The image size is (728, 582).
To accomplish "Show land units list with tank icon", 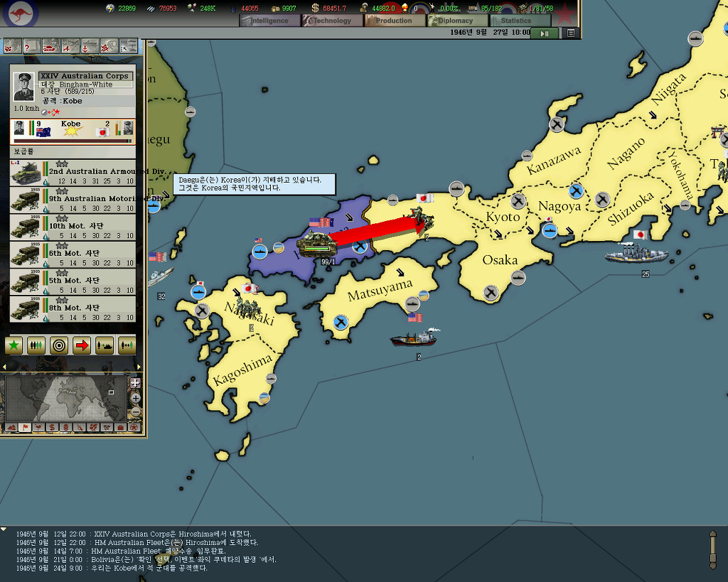I will tap(51, 46).
